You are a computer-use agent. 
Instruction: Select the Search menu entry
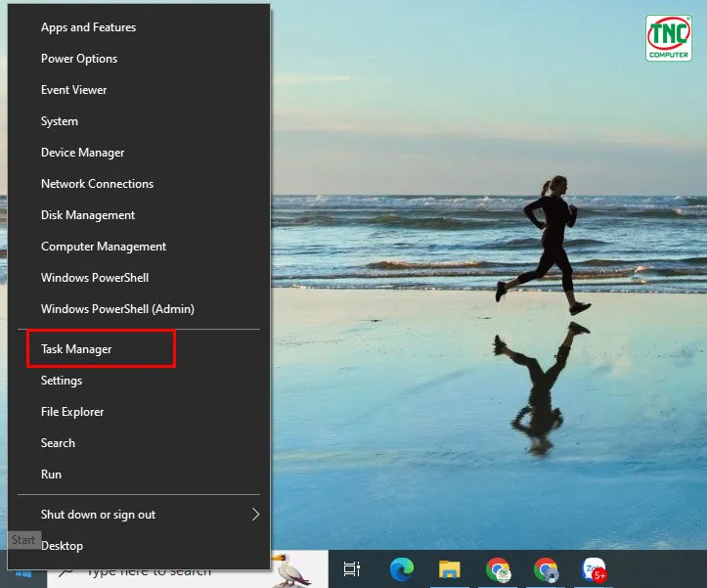click(x=139, y=443)
